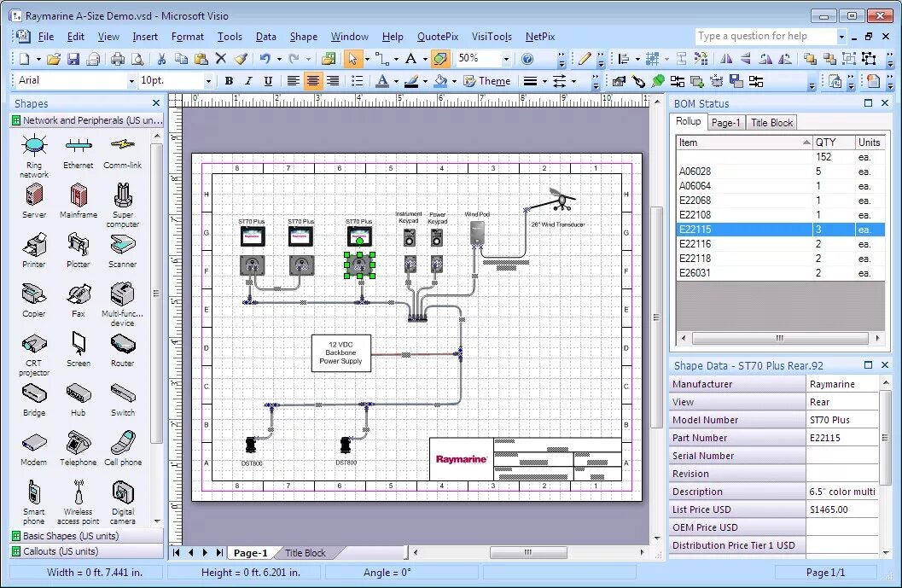Image resolution: width=902 pixels, height=588 pixels.
Task: Delete the selection with the X icon
Action: (x=220, y=58)
